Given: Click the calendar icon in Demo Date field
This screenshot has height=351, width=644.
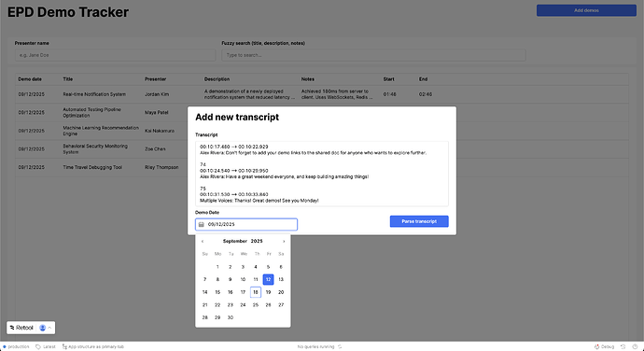Looking at the screenshot, I should pos(202,224).
